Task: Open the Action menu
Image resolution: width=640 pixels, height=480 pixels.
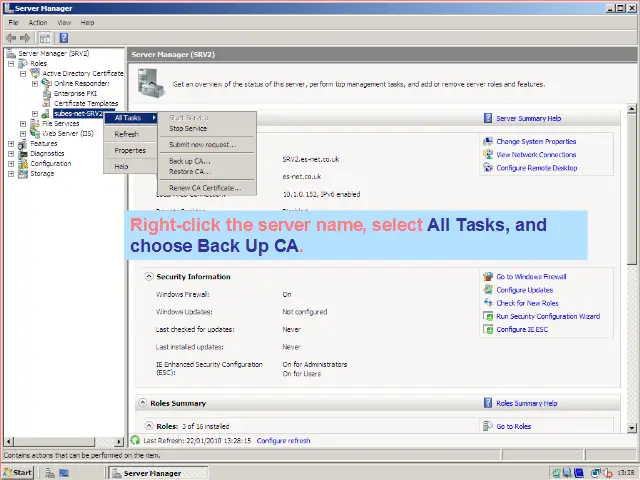Action: (38, 22)
